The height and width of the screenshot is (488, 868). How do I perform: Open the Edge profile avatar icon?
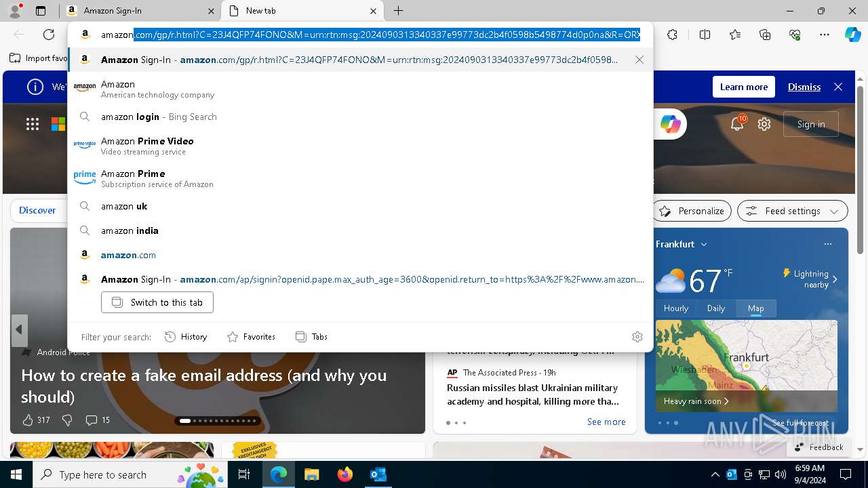15,11
